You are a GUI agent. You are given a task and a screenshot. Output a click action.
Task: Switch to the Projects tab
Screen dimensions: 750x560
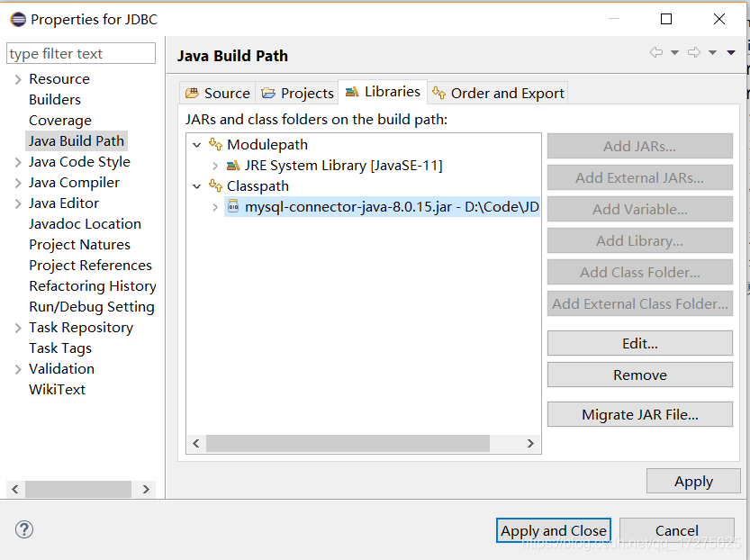[x=297, y=93]
